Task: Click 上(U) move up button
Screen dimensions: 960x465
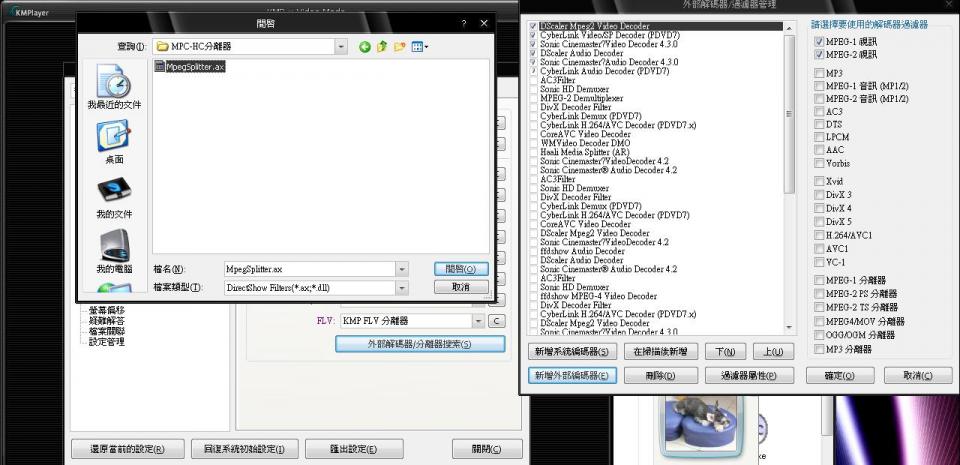Action: (x=772, y=351)
